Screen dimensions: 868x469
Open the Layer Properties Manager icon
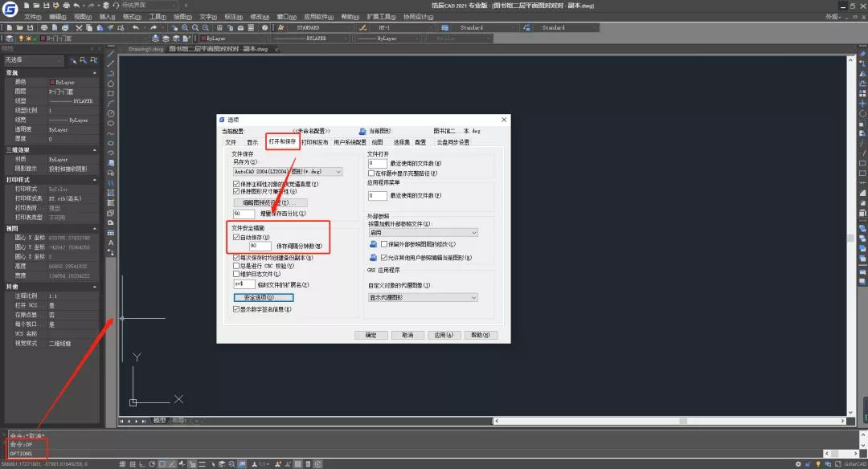(x=10, y=39)
